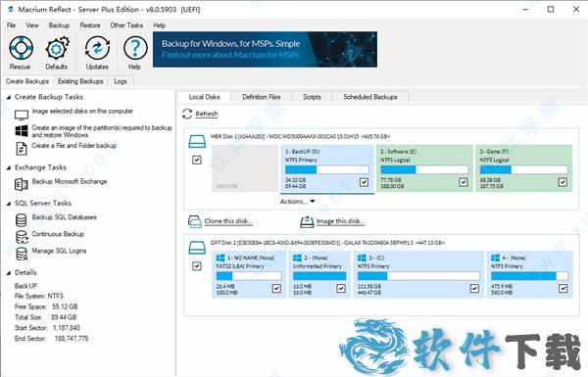Open the Help menu
The height and width of the screenshot is (377, 588).
point(160,25)
